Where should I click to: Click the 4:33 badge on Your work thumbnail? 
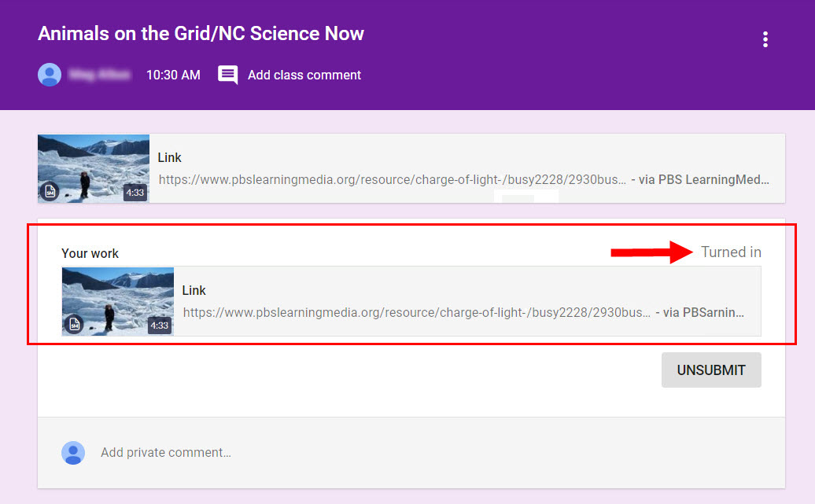pos(160,325)
